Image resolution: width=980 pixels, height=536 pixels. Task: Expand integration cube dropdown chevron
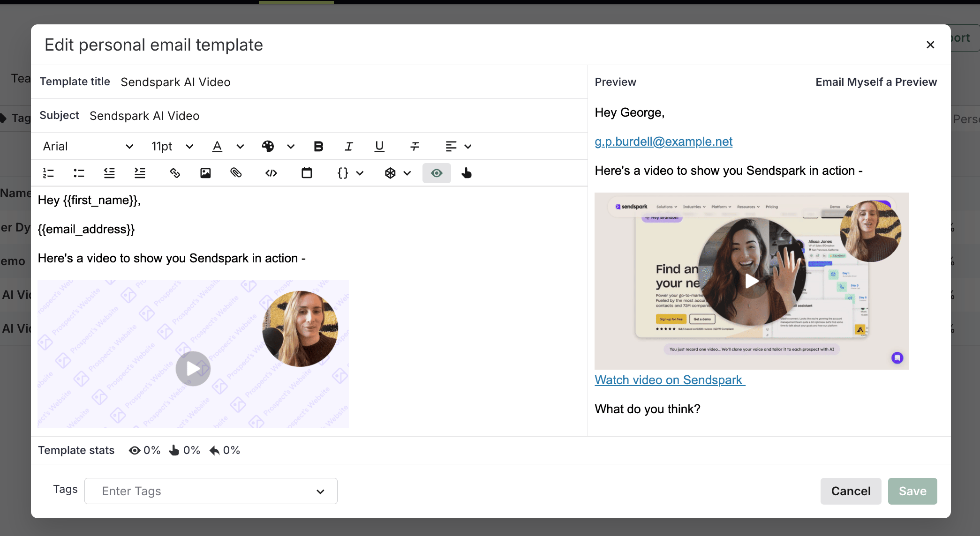coord(407,173)
